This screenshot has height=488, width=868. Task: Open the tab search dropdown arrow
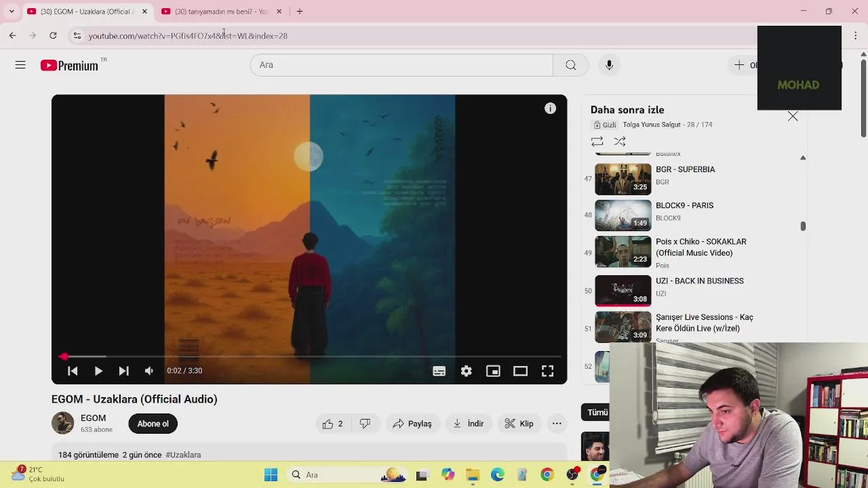(12, 12)
